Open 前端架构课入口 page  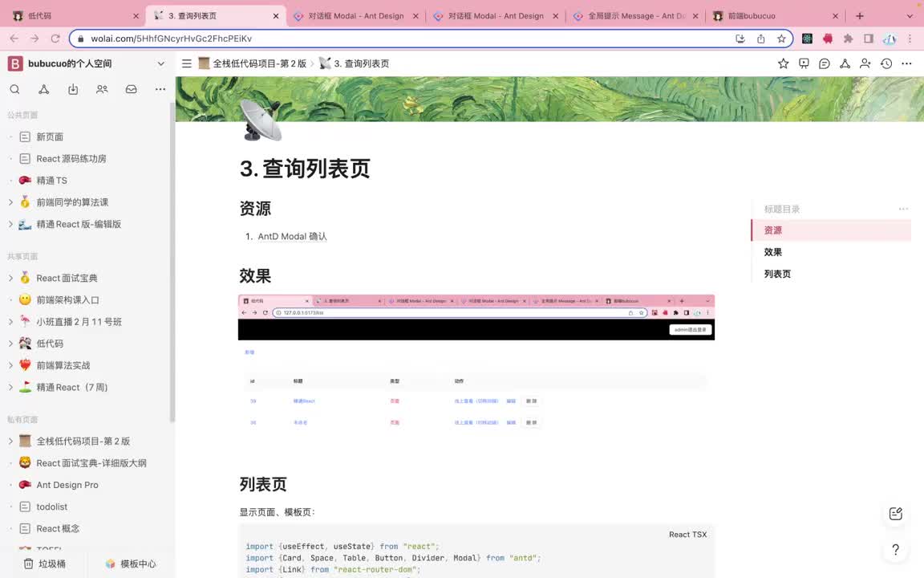(x=67, y=299)
